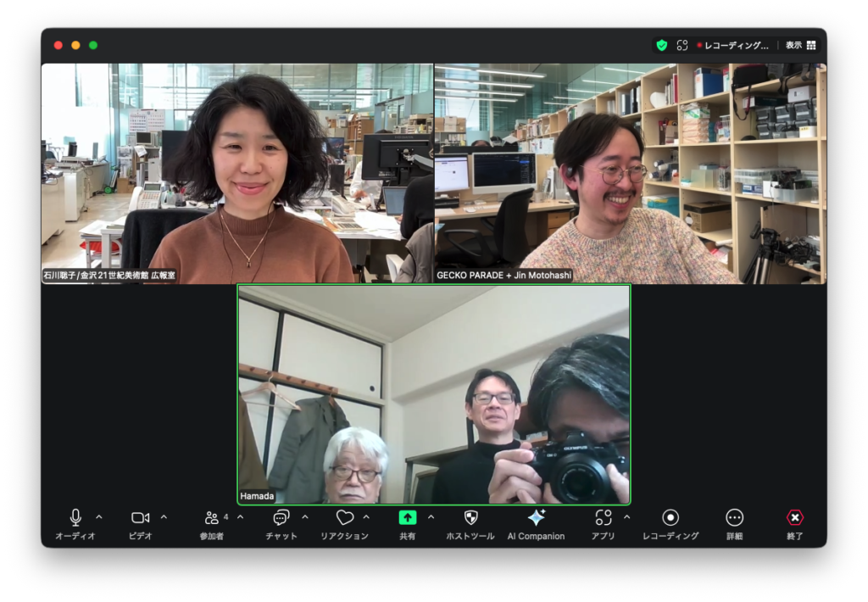868x602 pixels.
Task: Click the green 共有 share screen icon
Action: (x=408, y=518)
